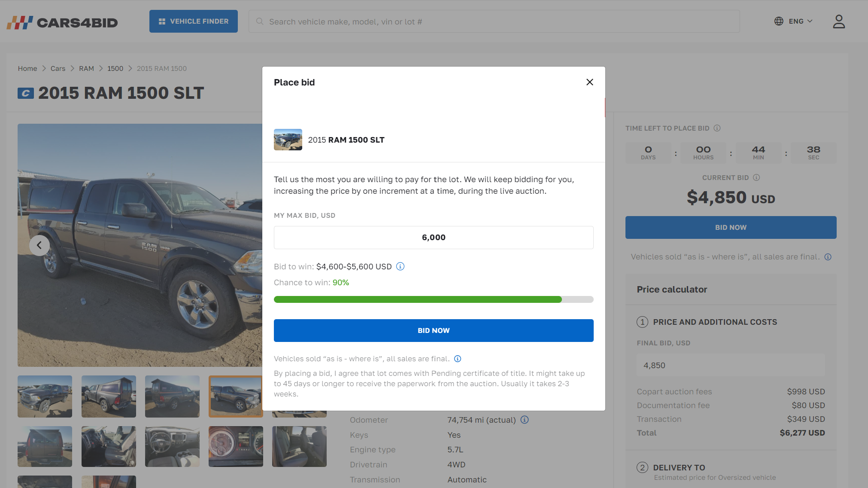Screen dimensions: 868x488
Task: Click the RAM 1500 thumbnail in dialog
Action: coord(288,140)
